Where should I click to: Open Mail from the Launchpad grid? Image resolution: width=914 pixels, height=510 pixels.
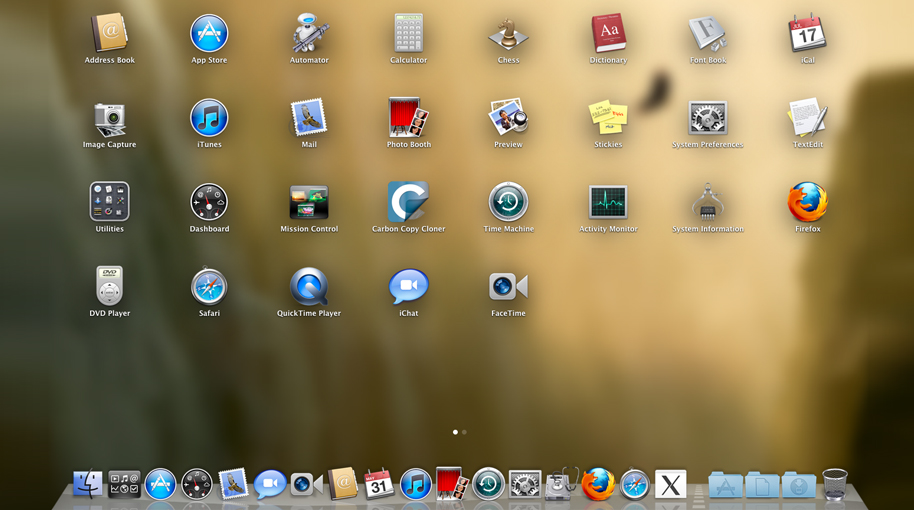[x=309, y=118]
